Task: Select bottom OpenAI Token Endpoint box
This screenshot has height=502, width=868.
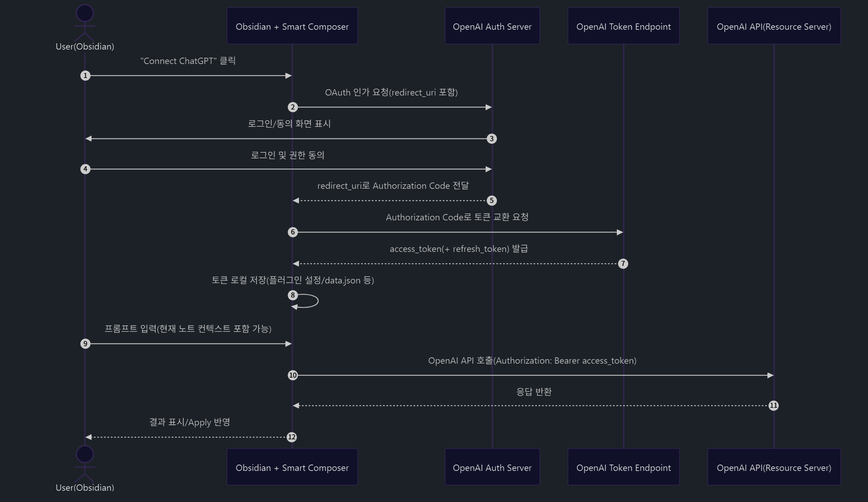Action: tap(623, 467)
